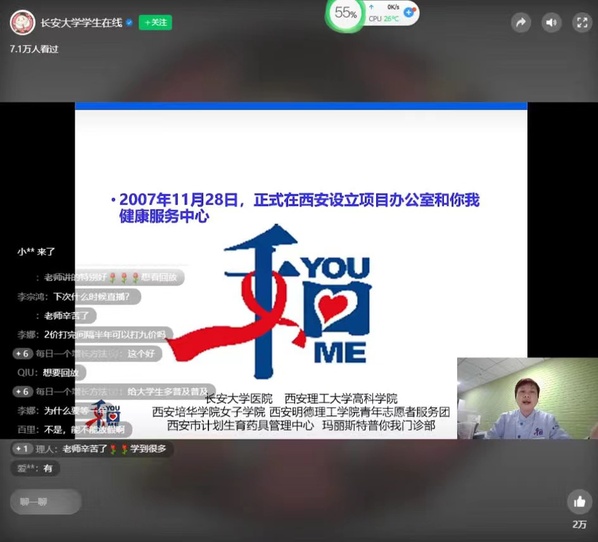Click blue plus icon in CPU widget
598x542 pixels.
tap(408, 12)
